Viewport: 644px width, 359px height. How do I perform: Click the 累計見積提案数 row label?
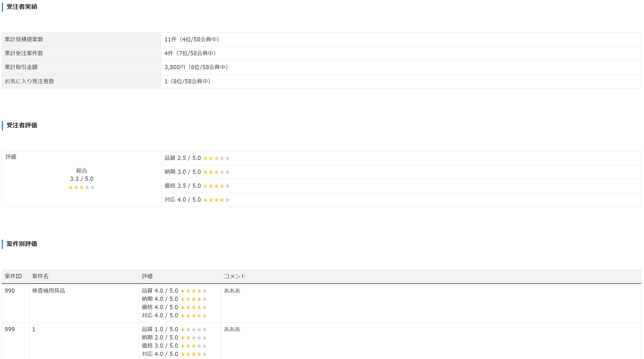[x=24, y=39]
